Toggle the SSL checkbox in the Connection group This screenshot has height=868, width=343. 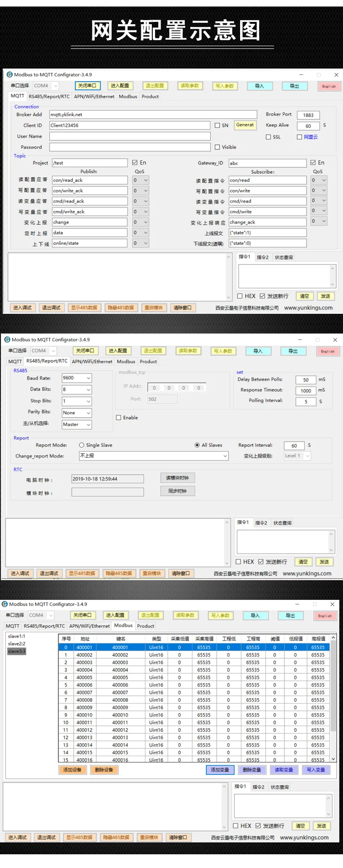click(x=268, y=137)
